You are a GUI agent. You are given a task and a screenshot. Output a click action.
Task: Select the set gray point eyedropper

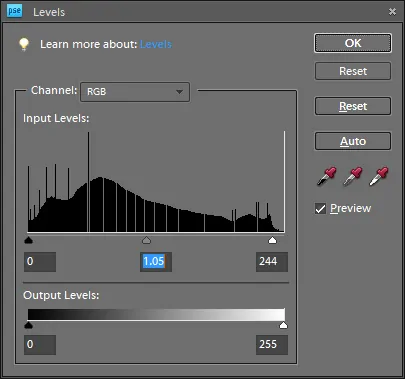coord(353,176)
